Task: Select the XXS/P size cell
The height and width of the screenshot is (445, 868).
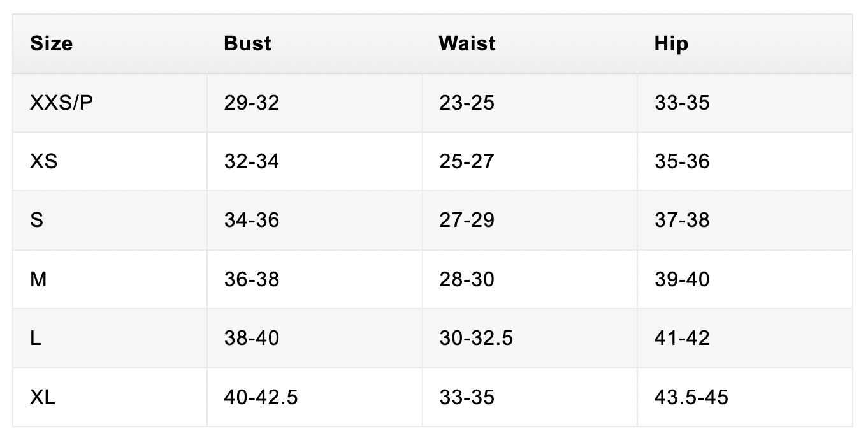Action: click(61, 103)
